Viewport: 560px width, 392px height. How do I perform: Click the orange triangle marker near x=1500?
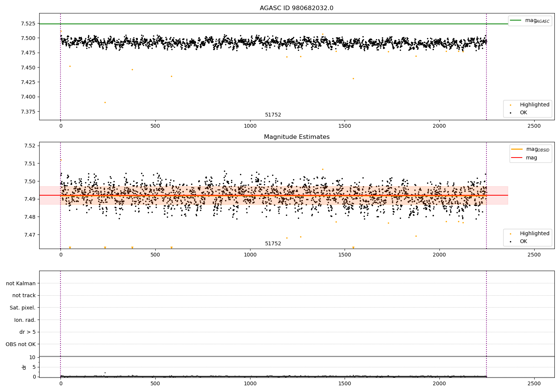(353, 248)
